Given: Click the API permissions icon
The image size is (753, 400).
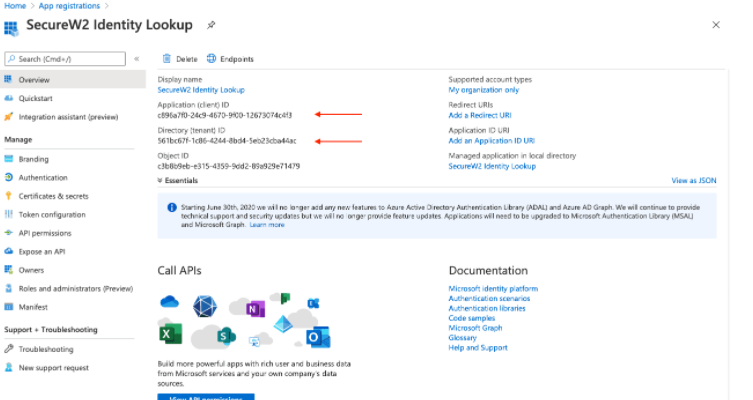Looking at the screenshot, I should 8,233.
